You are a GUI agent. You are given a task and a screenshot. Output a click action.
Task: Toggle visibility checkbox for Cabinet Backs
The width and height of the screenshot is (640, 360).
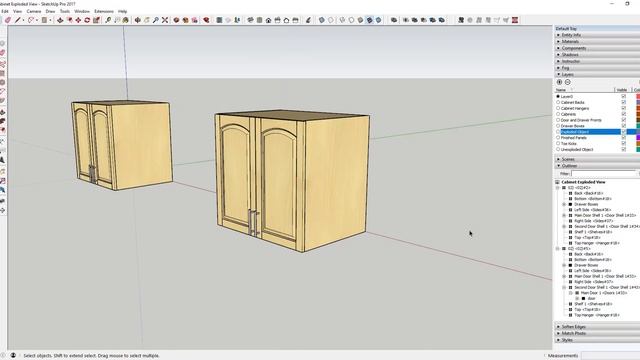pyautogui.click(x=624, y=102)
